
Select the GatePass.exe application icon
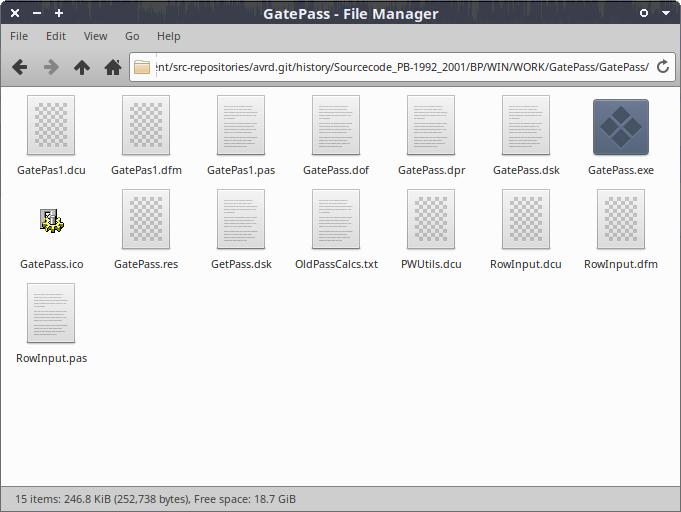point(620,127)
